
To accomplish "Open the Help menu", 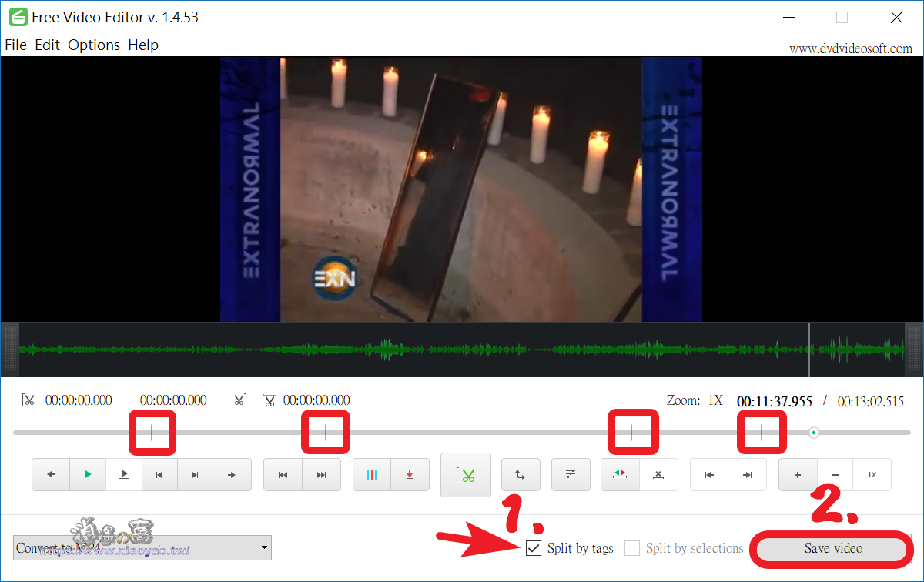I will pos(143,45).
